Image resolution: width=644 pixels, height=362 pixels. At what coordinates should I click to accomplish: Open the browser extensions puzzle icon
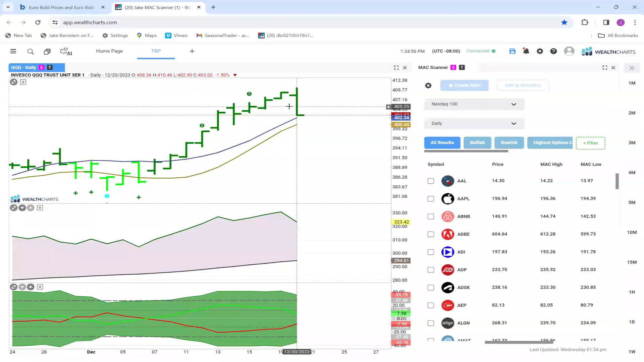click(585, 22)
